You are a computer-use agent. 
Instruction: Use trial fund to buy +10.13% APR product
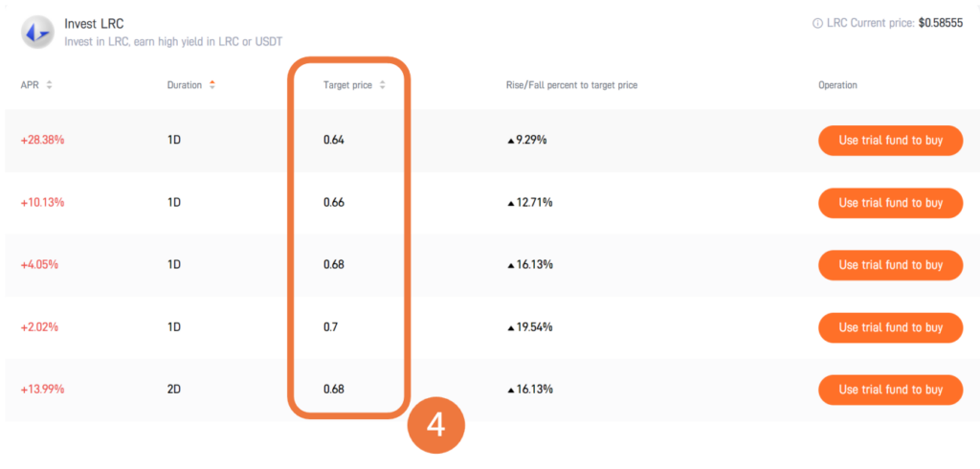pyautogui.click(x=890, y=203)
